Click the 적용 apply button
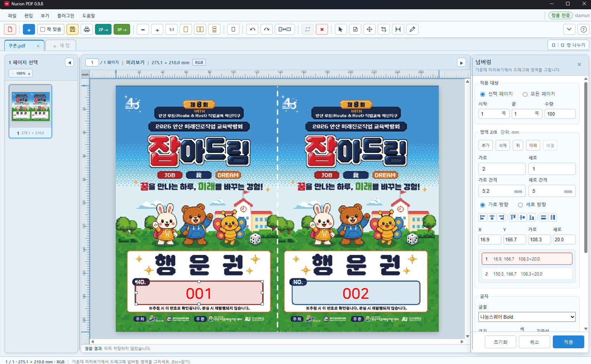591x364 pixels. 568,342
